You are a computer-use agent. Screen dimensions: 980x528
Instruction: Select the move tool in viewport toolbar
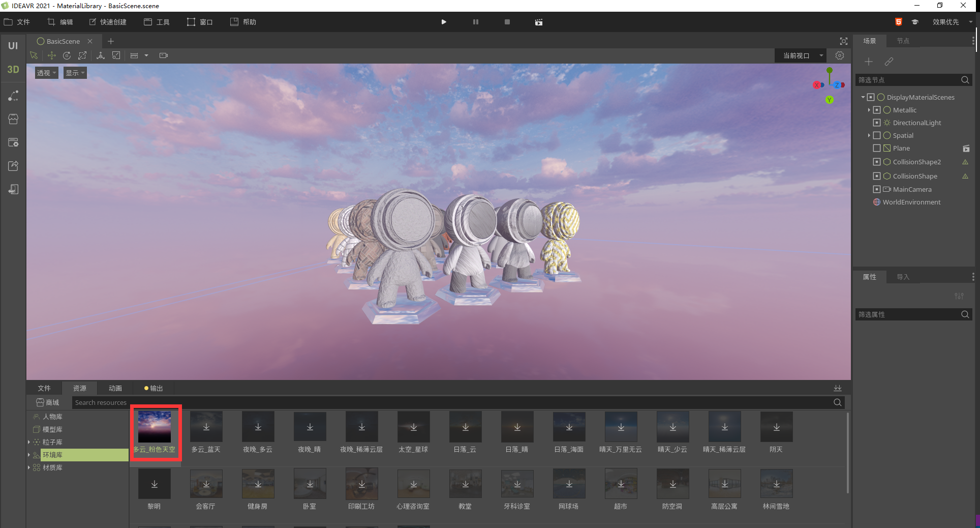pyautogui.click(x=51, y=55)
